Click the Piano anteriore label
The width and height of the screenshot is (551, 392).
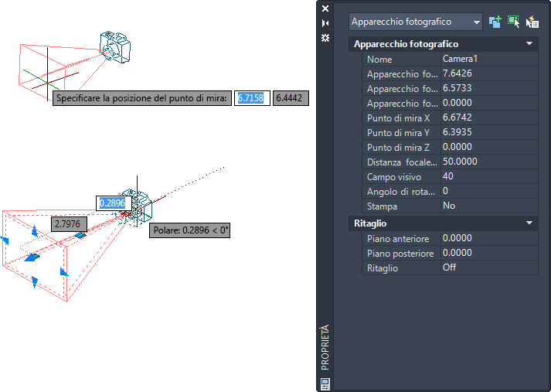pyautogui.click(x=398, y=239)
